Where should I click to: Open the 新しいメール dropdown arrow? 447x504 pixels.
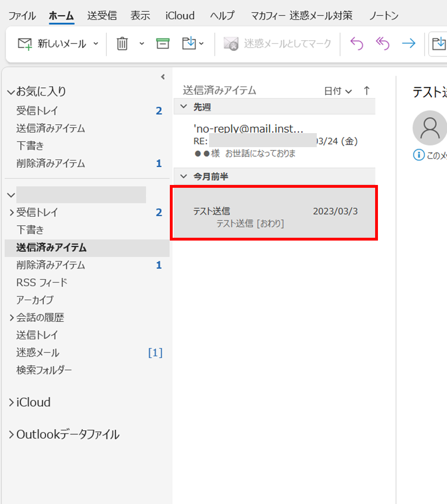pyautogui.click(x=96, y=44)
